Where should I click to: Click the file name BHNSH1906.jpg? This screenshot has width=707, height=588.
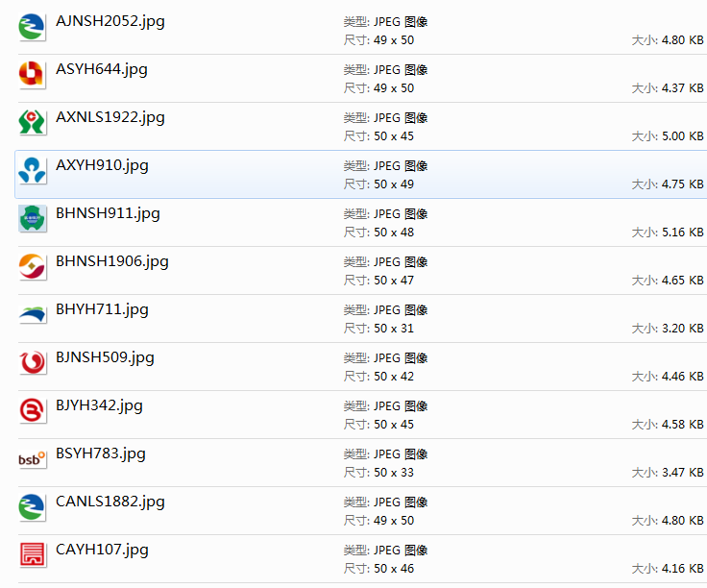pos(112,262)
